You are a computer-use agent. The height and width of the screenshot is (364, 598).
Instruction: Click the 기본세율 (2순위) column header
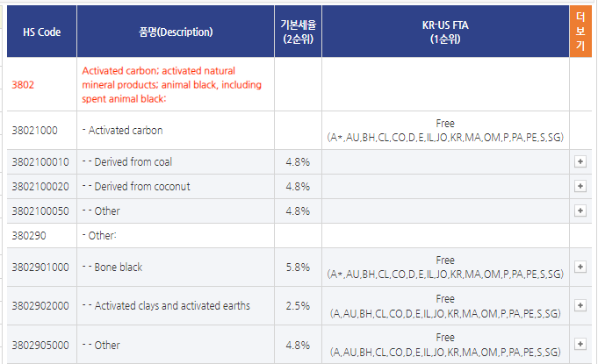299,32
